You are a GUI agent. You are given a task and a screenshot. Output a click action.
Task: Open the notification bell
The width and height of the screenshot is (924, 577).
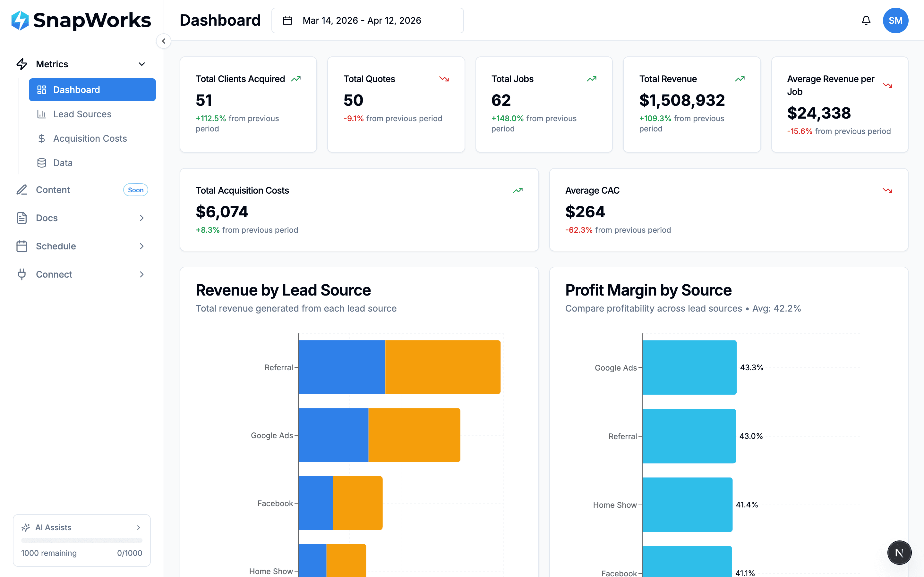coord(866,20)
